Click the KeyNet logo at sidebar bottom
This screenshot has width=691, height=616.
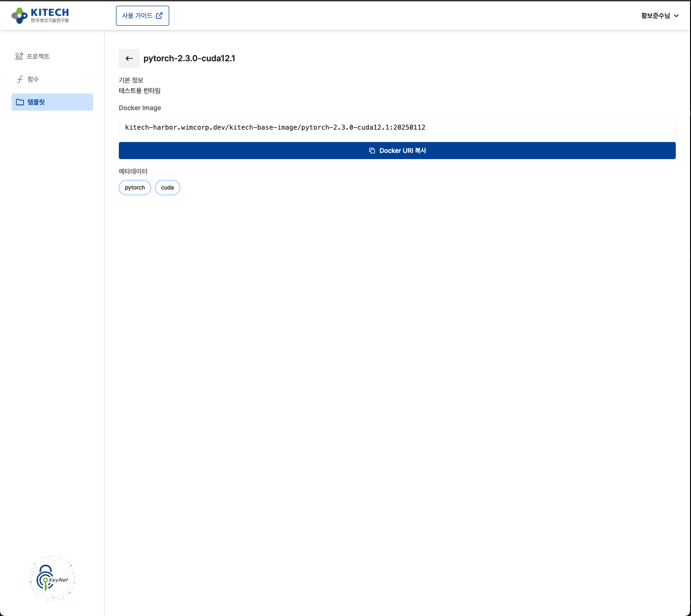click(52, 578)
